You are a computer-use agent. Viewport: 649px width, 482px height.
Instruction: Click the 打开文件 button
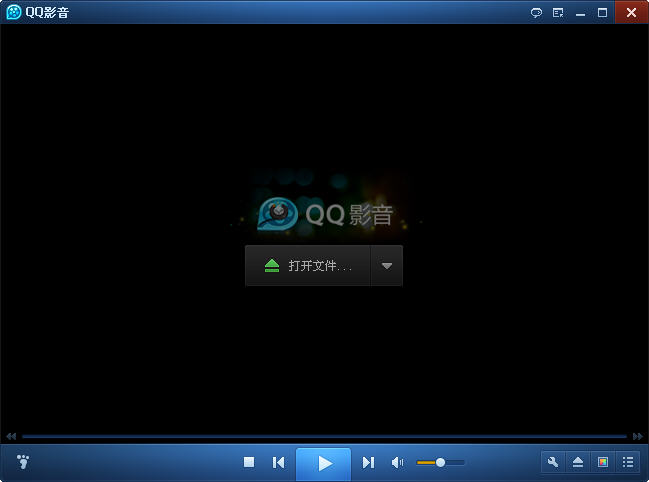(x=308, y=266)
